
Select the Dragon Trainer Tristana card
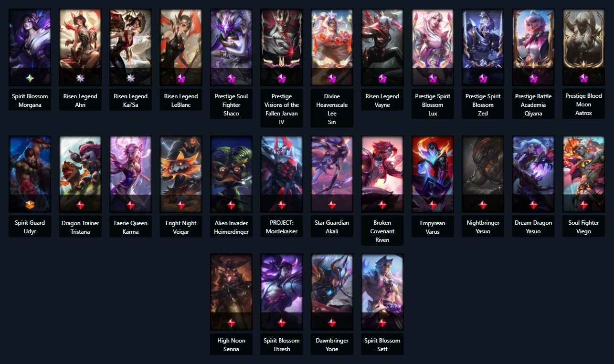tap(80, 174)
